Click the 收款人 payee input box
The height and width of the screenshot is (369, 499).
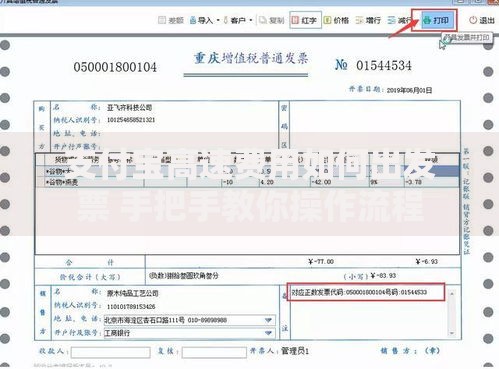pyautogui.click(x=111, y=352)
